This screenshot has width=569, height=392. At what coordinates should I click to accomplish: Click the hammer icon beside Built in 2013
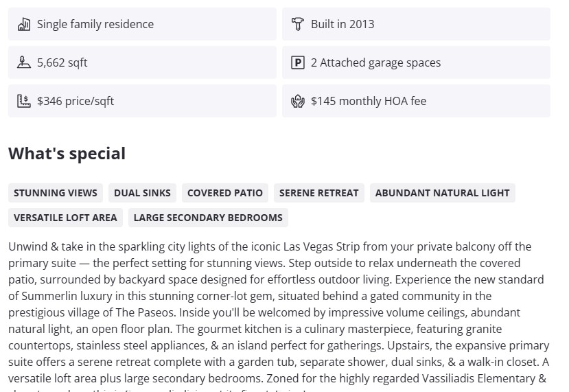coord(298,24)
